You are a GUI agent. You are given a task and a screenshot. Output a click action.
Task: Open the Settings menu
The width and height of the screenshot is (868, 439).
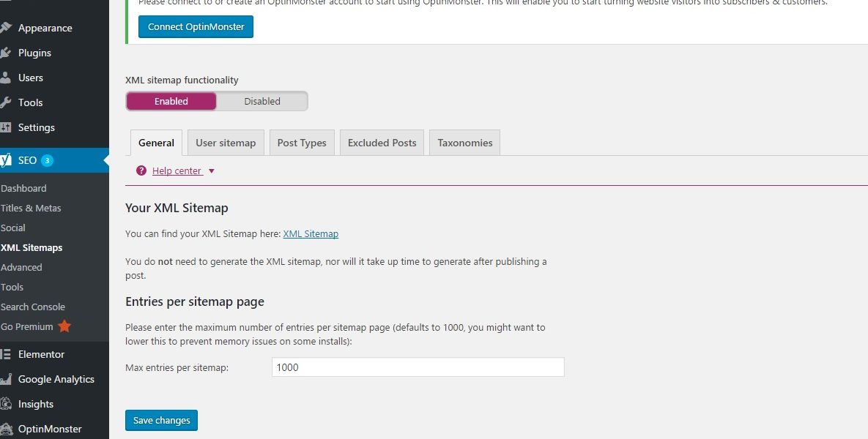(x=36, y=127)
